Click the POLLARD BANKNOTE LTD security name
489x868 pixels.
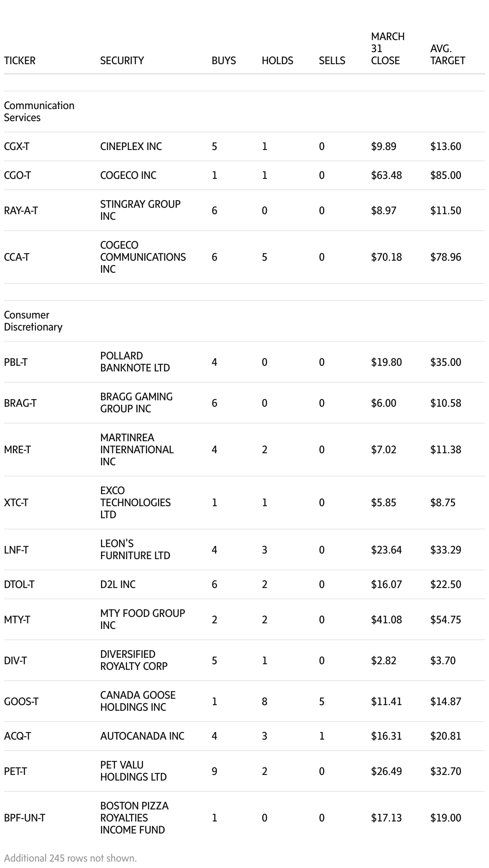tap(135, 362)
